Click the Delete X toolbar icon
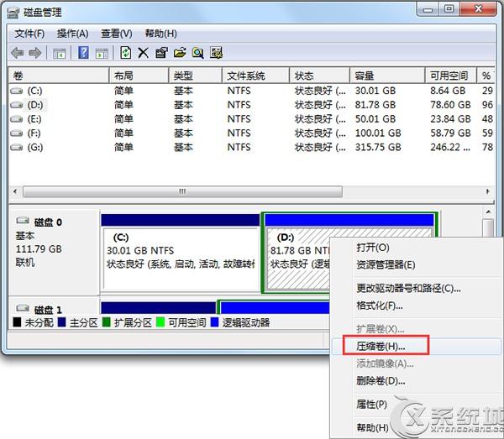 tap(144, 53)
